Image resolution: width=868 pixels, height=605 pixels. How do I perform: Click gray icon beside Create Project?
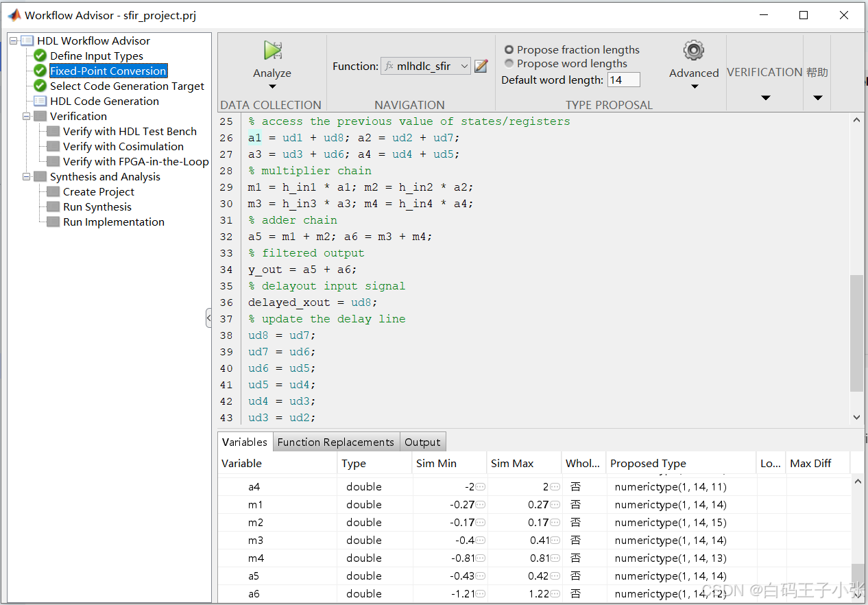53,191
